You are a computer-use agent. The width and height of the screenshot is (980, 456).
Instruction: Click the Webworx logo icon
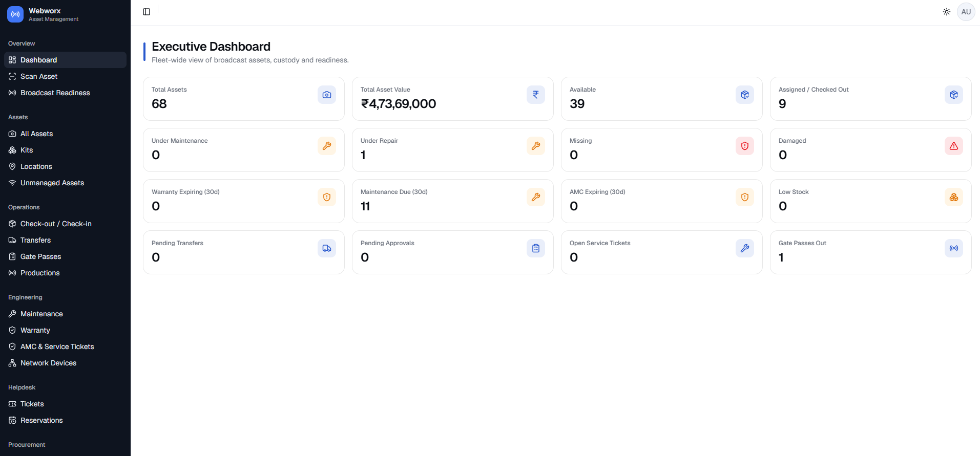[15, 14]
